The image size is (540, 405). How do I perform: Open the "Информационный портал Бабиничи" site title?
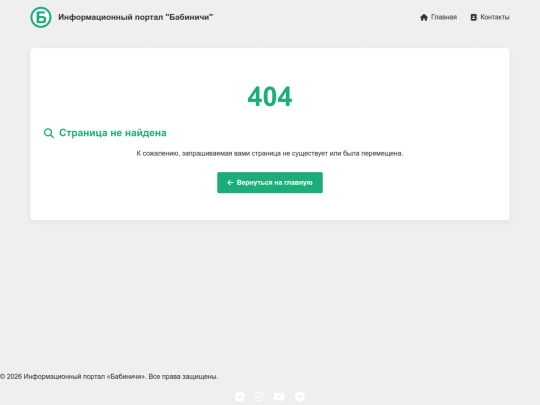[x=135, y=17]
